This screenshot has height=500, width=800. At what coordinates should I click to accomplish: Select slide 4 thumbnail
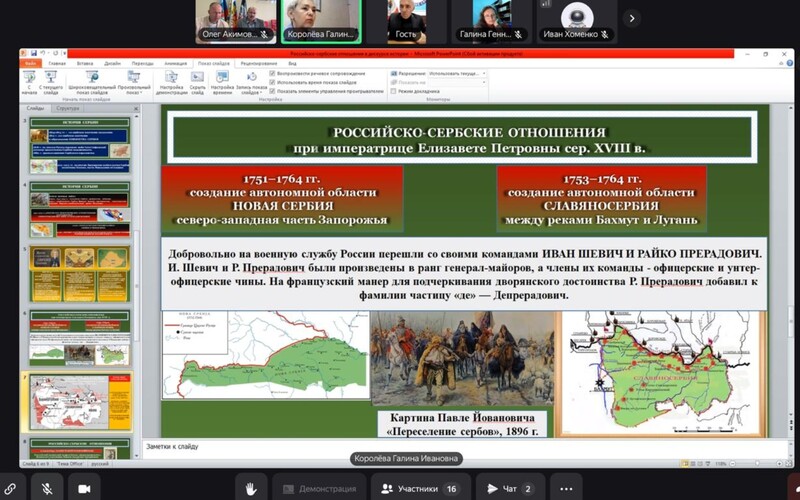(x=80, y=209)
